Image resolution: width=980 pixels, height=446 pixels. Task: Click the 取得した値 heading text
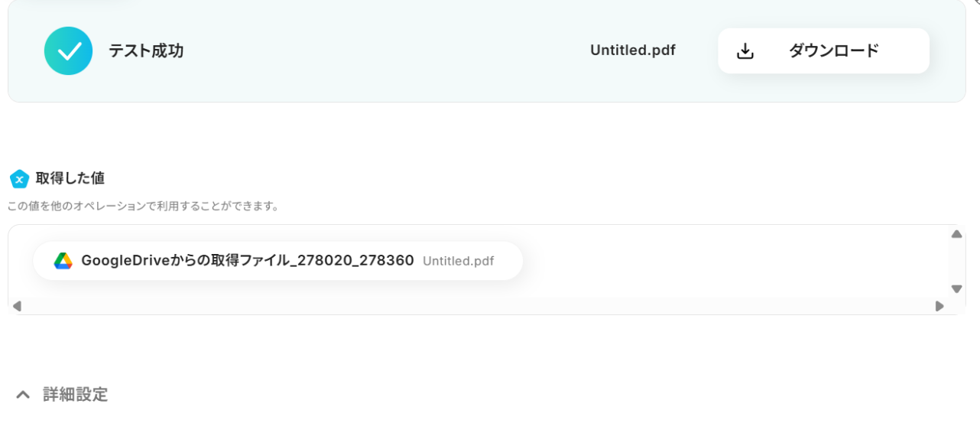click(x=70, y=178)
